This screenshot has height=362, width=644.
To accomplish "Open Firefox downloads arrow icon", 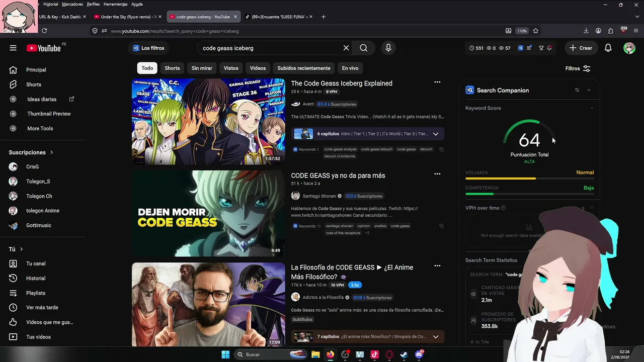I will pyautogui.click(x=586, y=31).
